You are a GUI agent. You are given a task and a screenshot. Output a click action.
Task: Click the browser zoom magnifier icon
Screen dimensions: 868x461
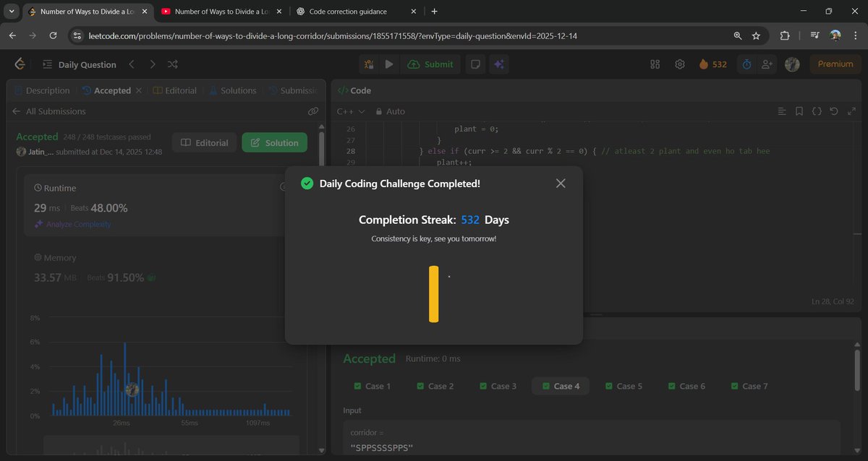(x=737, y=35)
